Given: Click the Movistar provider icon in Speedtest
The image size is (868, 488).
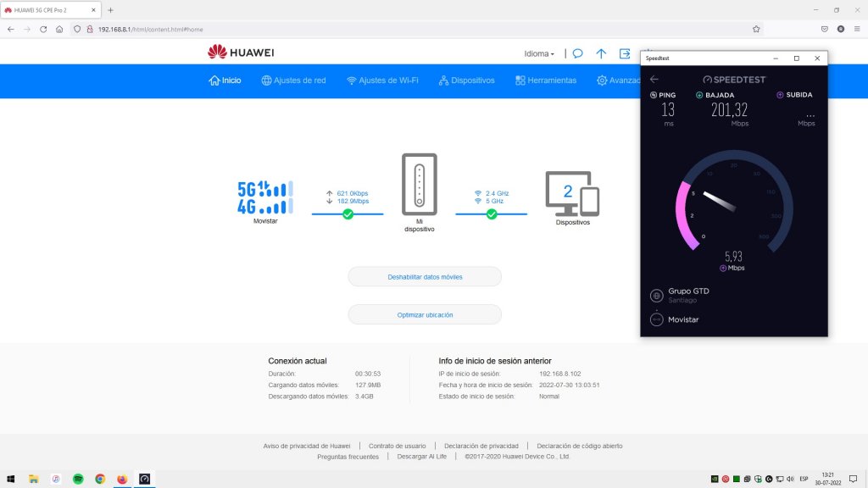Looking at the screenshot, I should coord(657,319).
